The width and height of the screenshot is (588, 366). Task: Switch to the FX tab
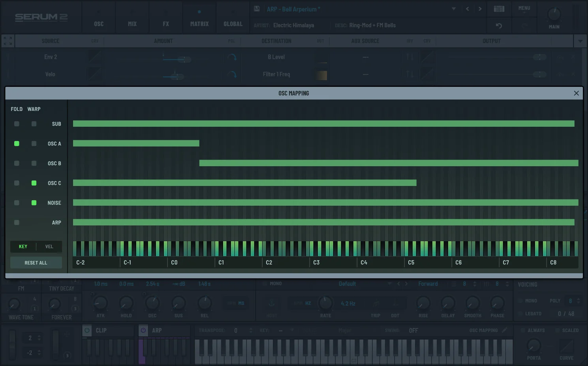click(166, 18)
